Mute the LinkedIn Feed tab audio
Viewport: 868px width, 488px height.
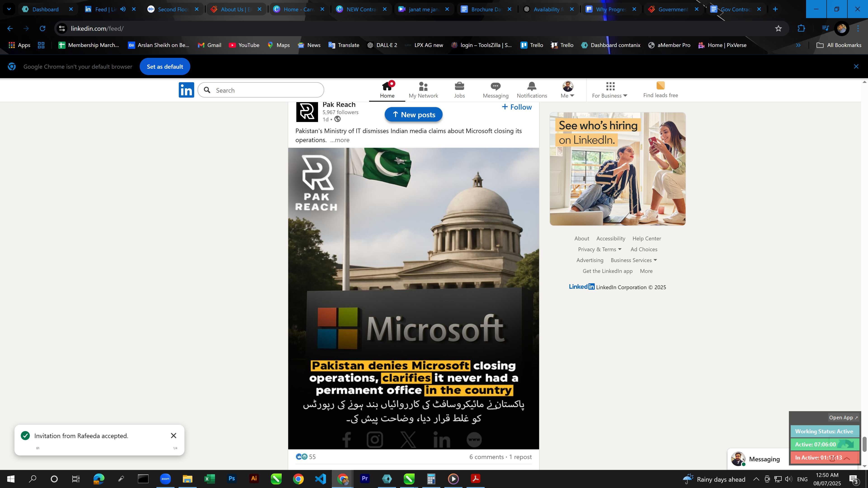[x=123, y=9]
